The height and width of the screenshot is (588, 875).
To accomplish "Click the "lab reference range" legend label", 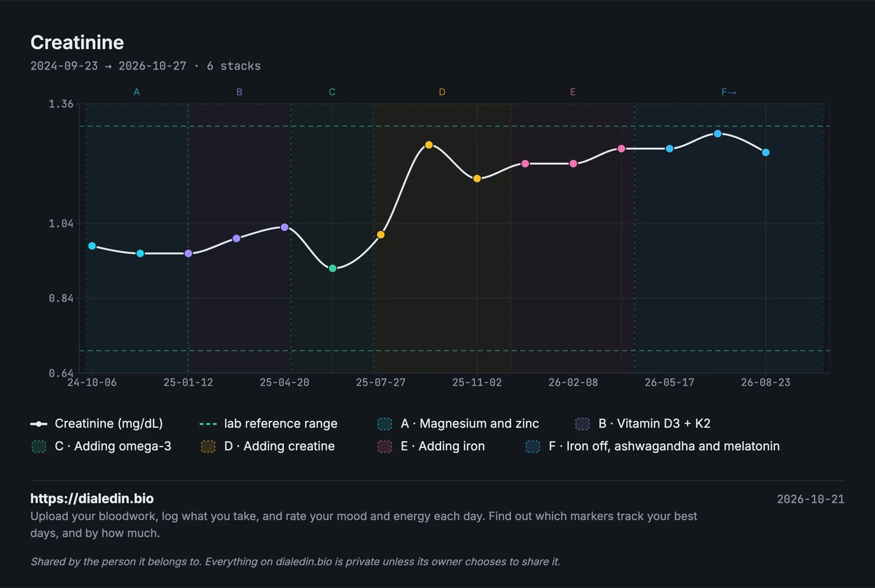I will 281,424.
